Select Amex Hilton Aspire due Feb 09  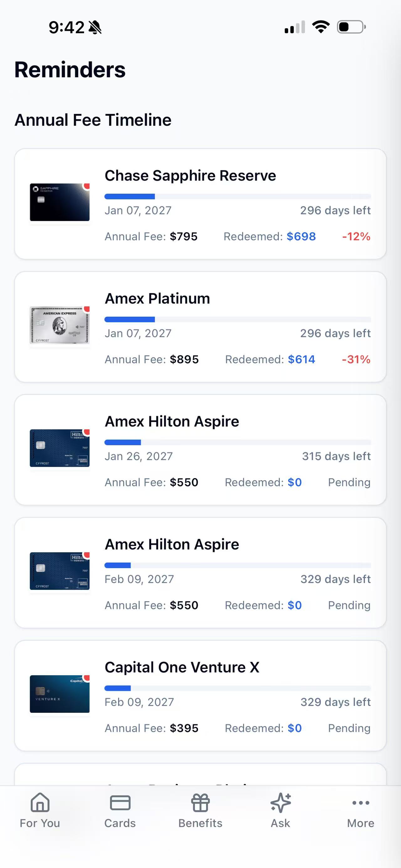click(172, 544)
